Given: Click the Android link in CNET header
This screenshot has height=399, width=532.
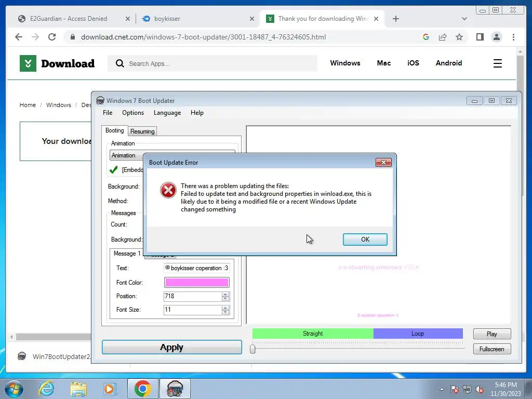Looking at the screenshot, I should pyautogui.click(x=448, y=63).
